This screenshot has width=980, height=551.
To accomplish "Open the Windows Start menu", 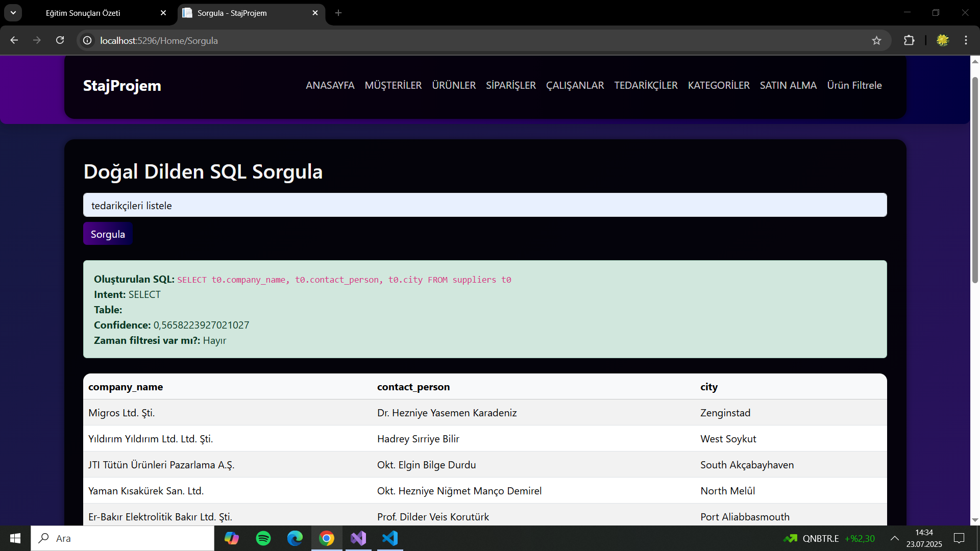I will click(x=15, y=538).
